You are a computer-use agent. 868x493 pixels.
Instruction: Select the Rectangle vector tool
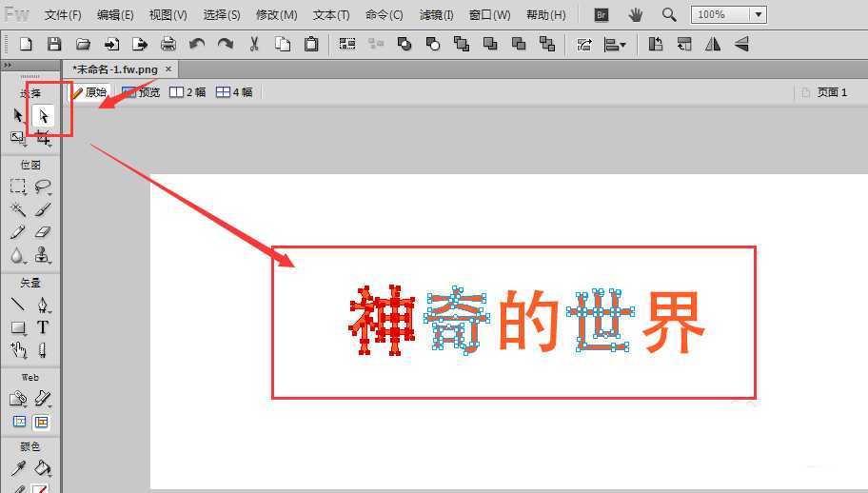tap(18, 327)
